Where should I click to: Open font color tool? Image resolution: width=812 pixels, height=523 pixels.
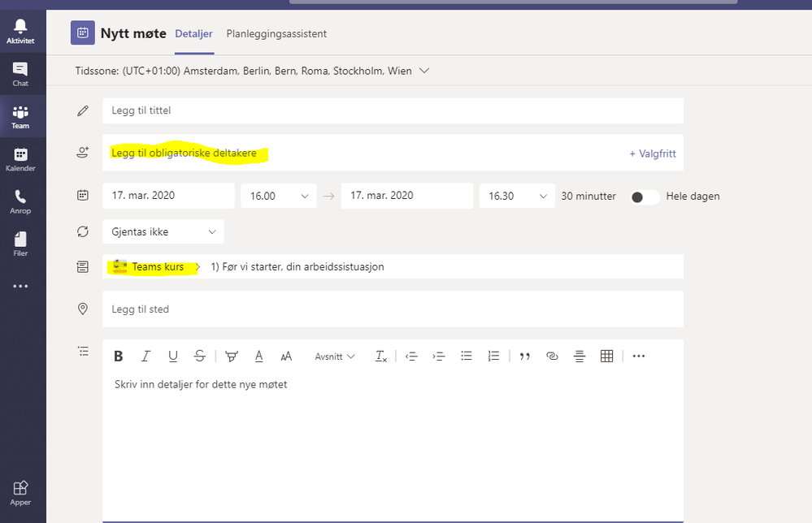259,356
